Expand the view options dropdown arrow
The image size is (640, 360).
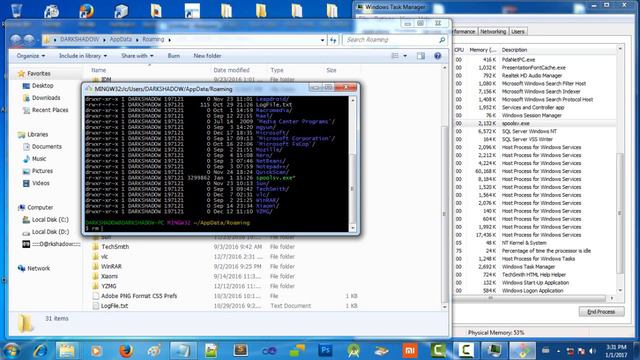click(x=405, y=56)
